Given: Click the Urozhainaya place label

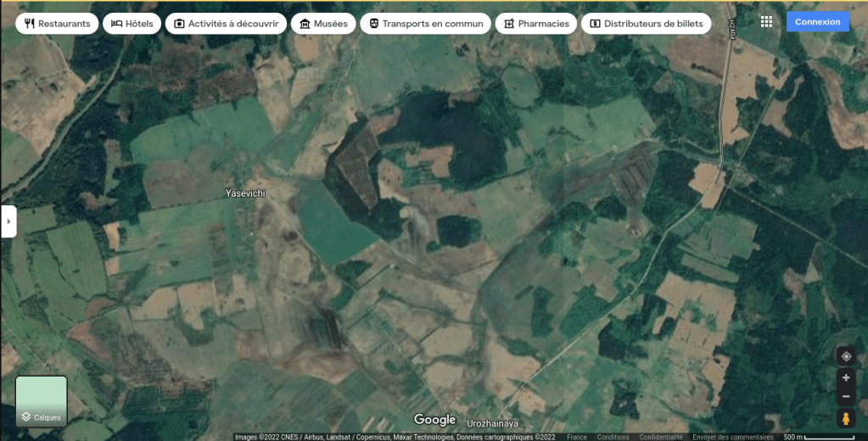Looking at the screenshot, I should click(492, 422).
